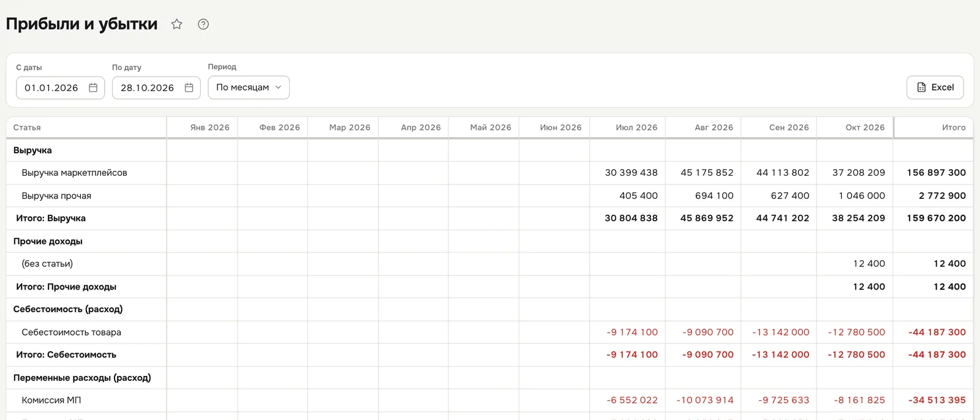
Task: Edit start date field 01.01.2026
Action: click(61, 88)
